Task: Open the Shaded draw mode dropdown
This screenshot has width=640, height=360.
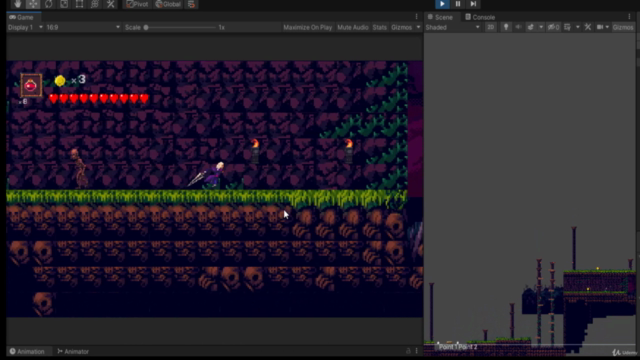Action: tap(453, 27)
